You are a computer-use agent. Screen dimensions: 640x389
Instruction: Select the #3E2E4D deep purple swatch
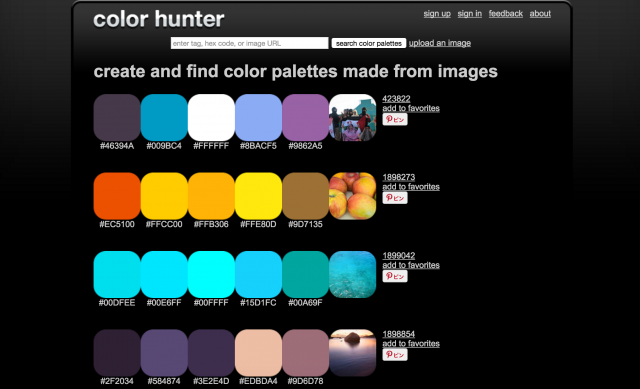pos(211,353)
